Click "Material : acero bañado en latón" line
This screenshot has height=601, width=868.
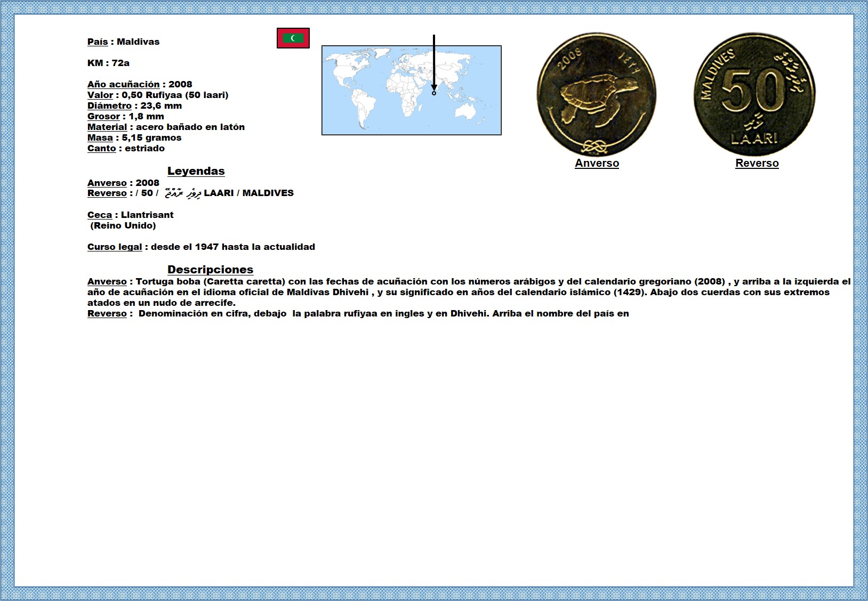coord(166,127)
